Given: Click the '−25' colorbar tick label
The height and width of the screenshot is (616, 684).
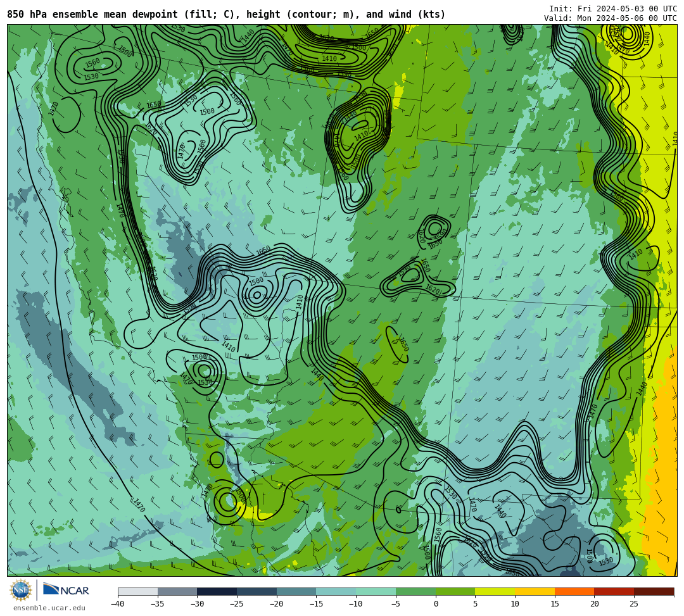Looking at the screenshot, I should click(236, 604).
